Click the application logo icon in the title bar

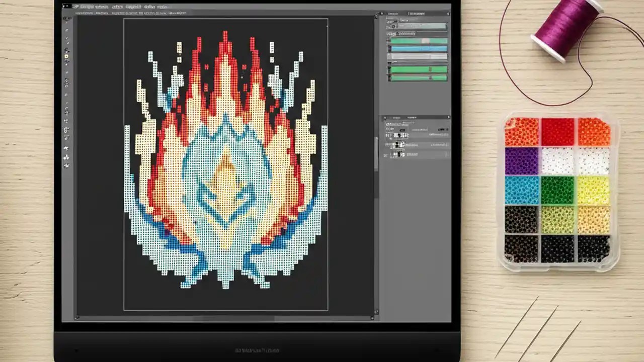(75, 7)
